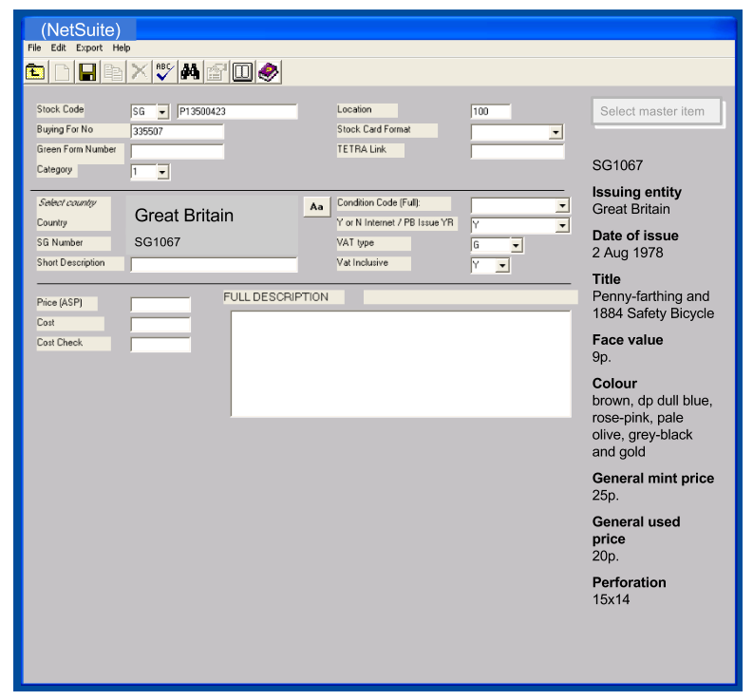Image resolution: width=753 pixels, height=700 pixels.
Task: Click the TETRA Link input field
Action: tap(518, 152)
